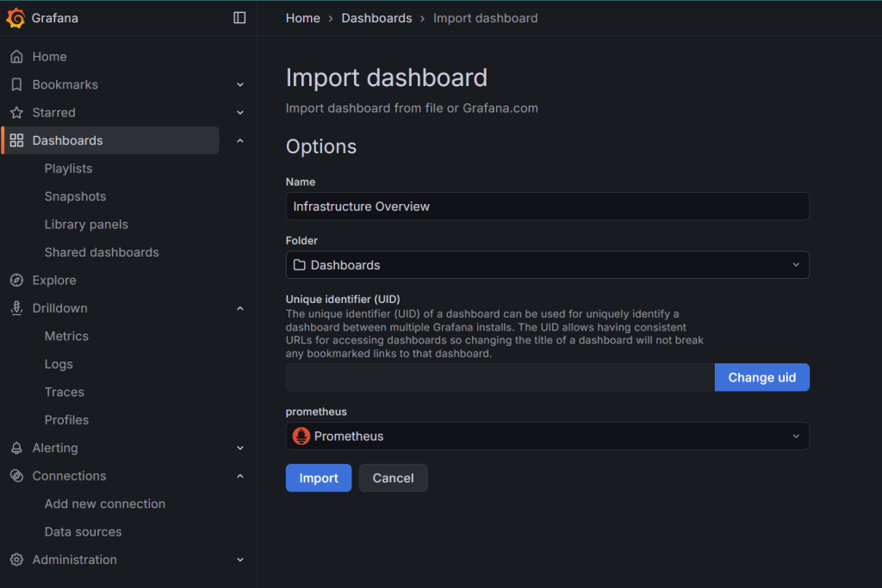
Task: Click the Import button
Action: 318,478
